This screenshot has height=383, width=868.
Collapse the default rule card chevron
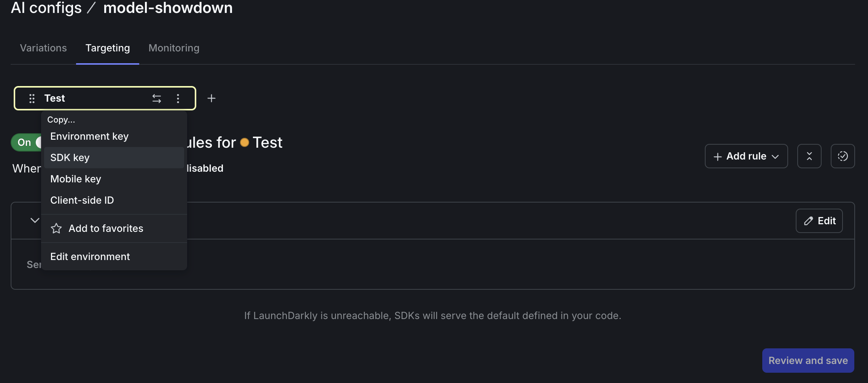(34, 220)
